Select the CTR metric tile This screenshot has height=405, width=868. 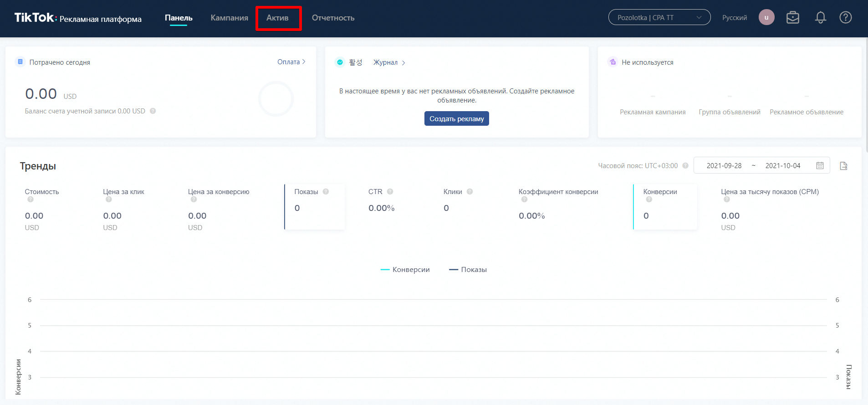381,200
